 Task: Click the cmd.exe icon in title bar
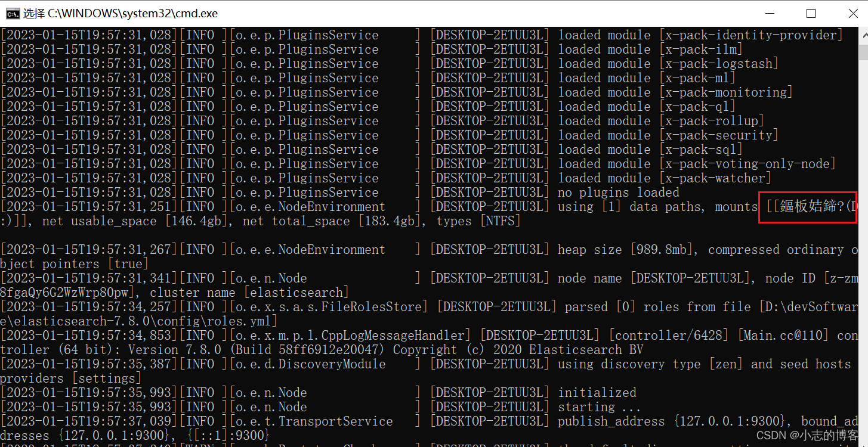click(13, 13)
